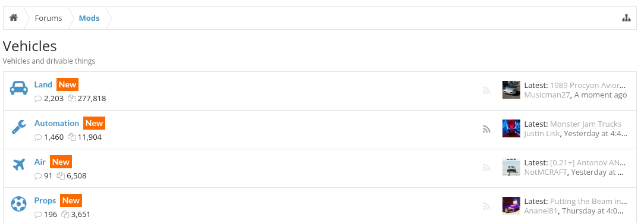This screenshot has height=223, width=644.
Task: Click the airplane icon for Air
Action: 19,165
